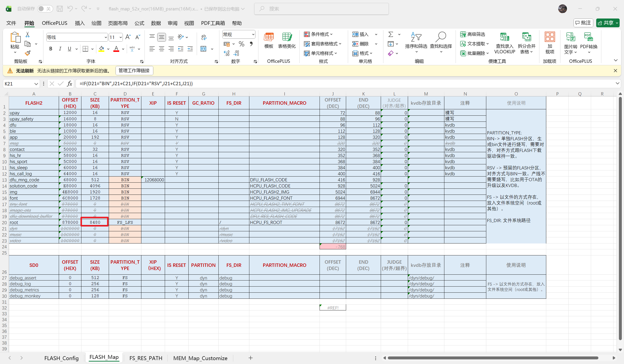This screenshot has height=364, width=624.
Task: Click the 共享 share button
Action: 606,23
